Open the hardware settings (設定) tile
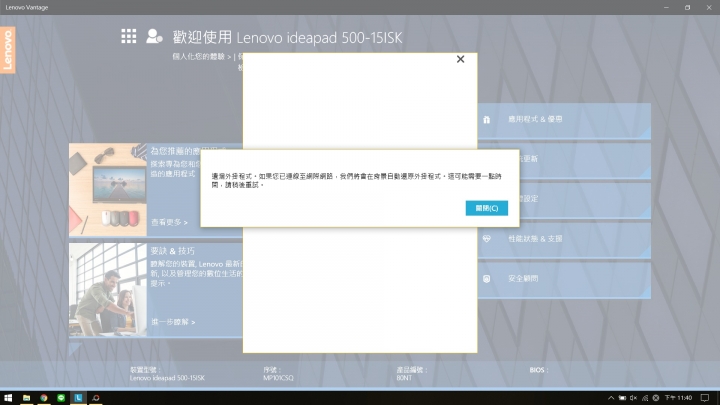Viewport: 720px width, 405px height. coord(585,200)
